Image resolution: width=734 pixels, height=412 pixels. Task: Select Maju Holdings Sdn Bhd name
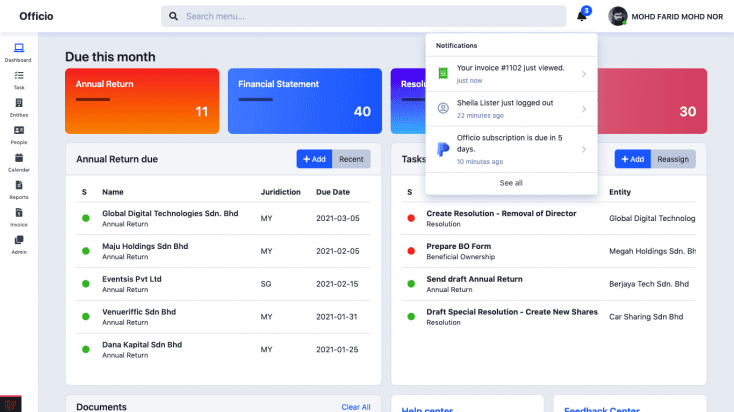(x=145, y=246)
